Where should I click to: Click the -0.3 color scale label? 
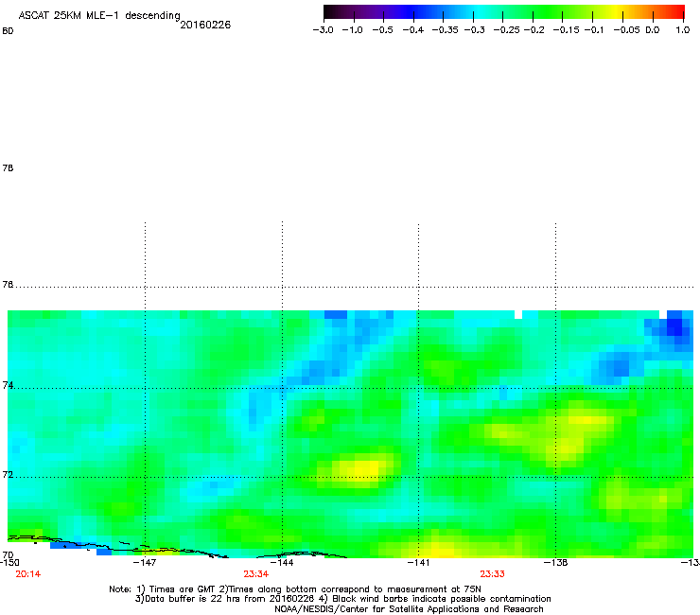(x=475, y=30)
